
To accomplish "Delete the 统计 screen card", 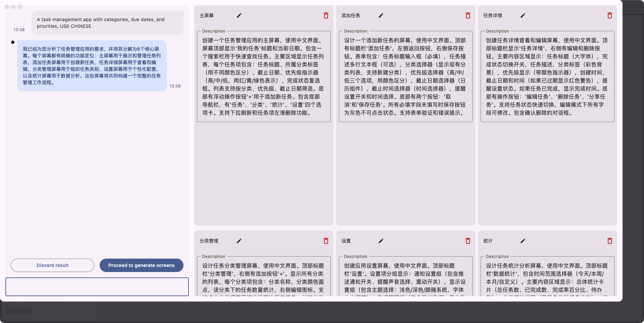I will click(x=609, y=241).
